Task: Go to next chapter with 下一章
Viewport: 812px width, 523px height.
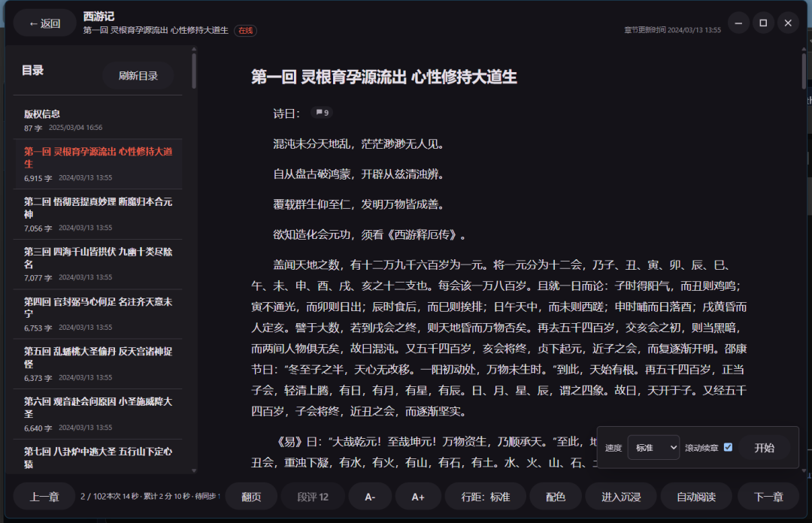Action: pos(768,497)
